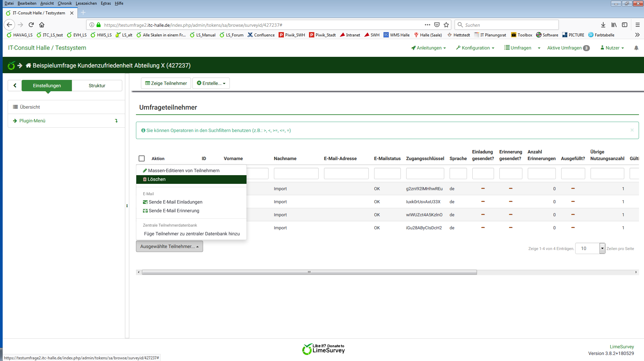Viewport: 644px width, 361px height.
Task: Bookmark page with the star icon
Action: tap(446, 25)
